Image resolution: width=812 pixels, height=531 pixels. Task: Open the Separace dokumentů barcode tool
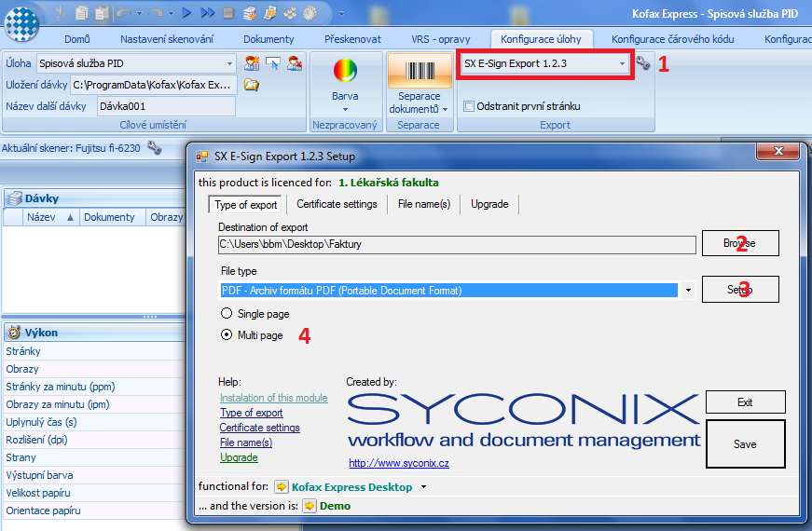click(419, 85)
